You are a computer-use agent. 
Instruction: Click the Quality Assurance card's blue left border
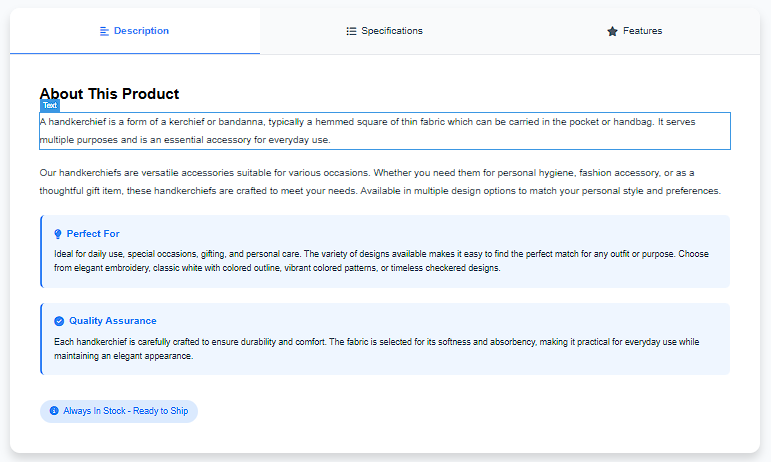(x=41, y=339)
